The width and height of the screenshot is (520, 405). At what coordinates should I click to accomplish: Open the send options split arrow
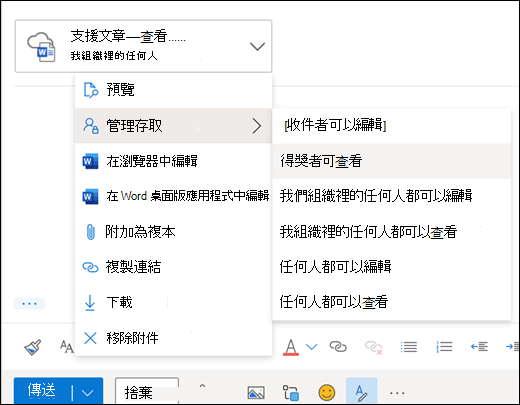click(87, 393)
